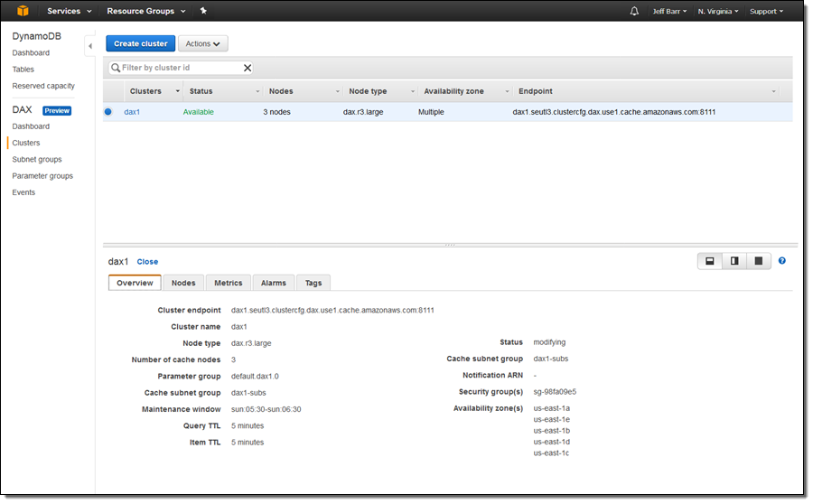Click the pin shortcut icon in top bar
The width and height of the screenshot is (813, 504).
203,11
